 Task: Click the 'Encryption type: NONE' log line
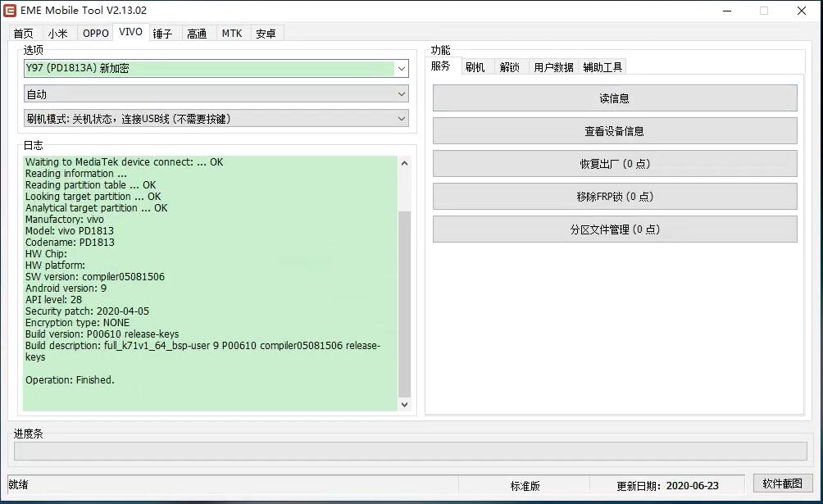pos(77,323)
